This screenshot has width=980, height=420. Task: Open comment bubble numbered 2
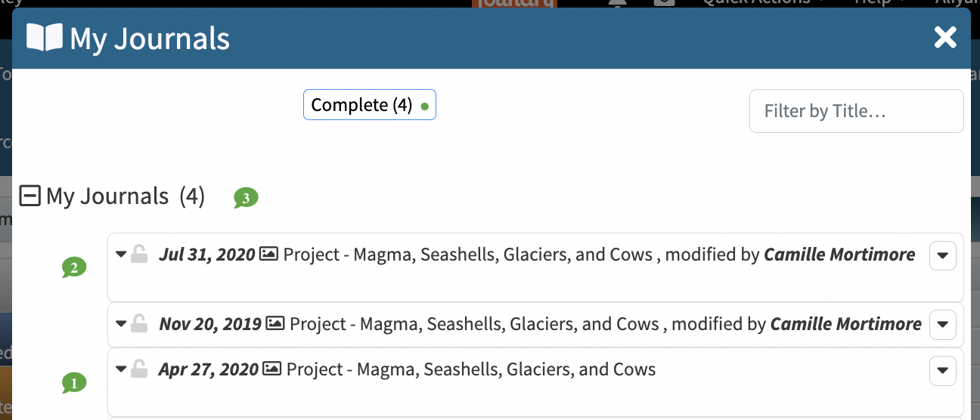click(74, 268)
